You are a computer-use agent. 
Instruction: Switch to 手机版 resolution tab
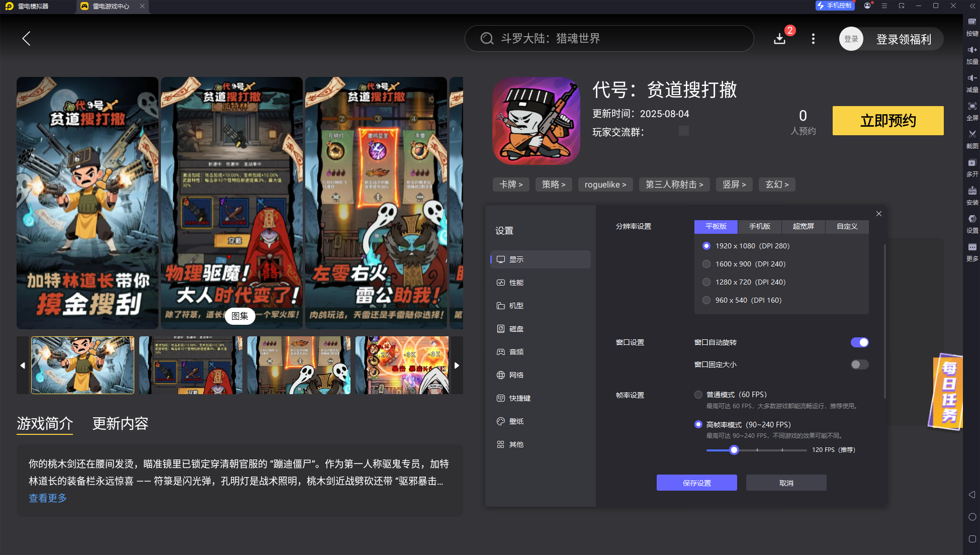[x=760, y=227]
